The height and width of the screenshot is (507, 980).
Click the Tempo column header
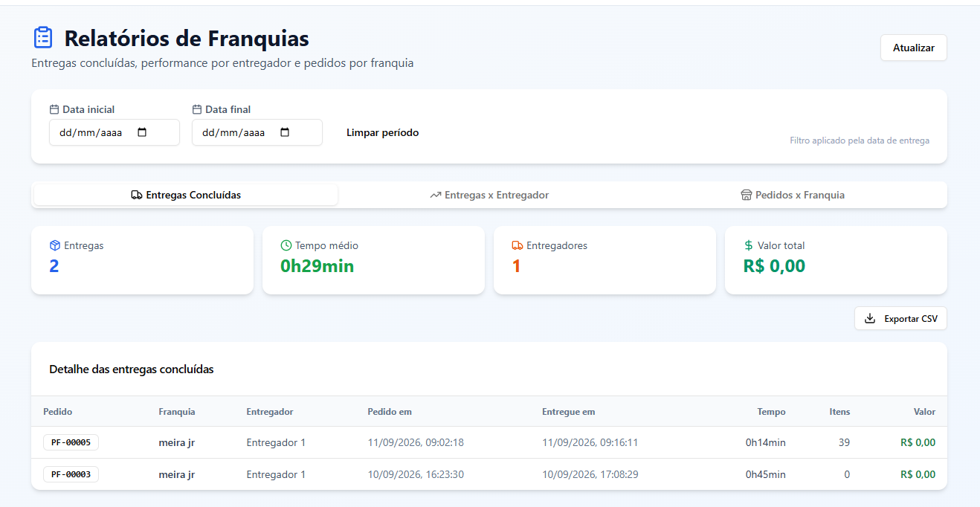(x=771, y=412)
